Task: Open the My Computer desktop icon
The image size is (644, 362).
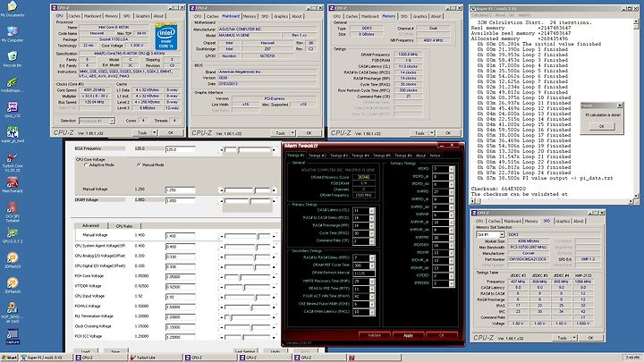Action: click(12, 34)
